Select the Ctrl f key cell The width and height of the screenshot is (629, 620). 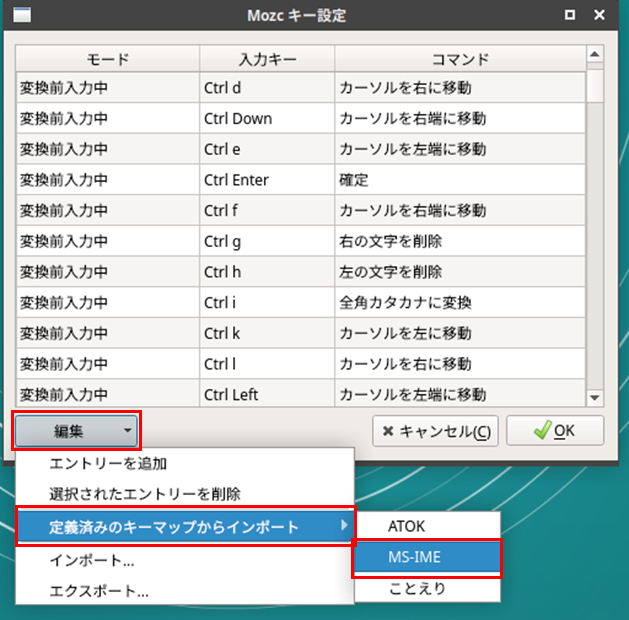click(267, 211)
